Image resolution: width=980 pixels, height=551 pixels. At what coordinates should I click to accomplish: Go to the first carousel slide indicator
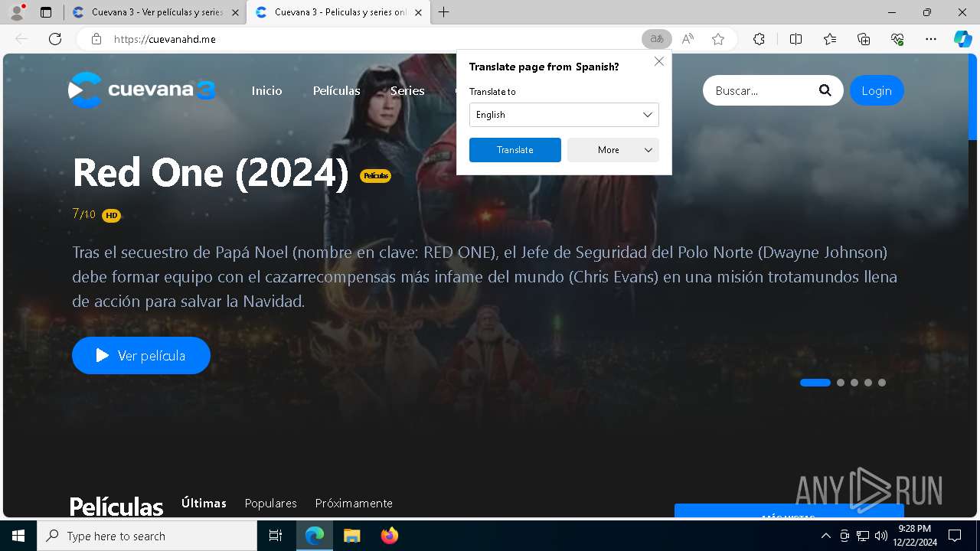[x=815, y=383]
